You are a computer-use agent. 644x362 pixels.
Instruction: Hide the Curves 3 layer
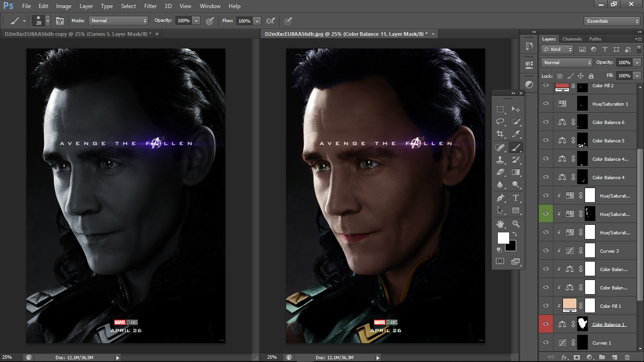[x=546, y=251]
